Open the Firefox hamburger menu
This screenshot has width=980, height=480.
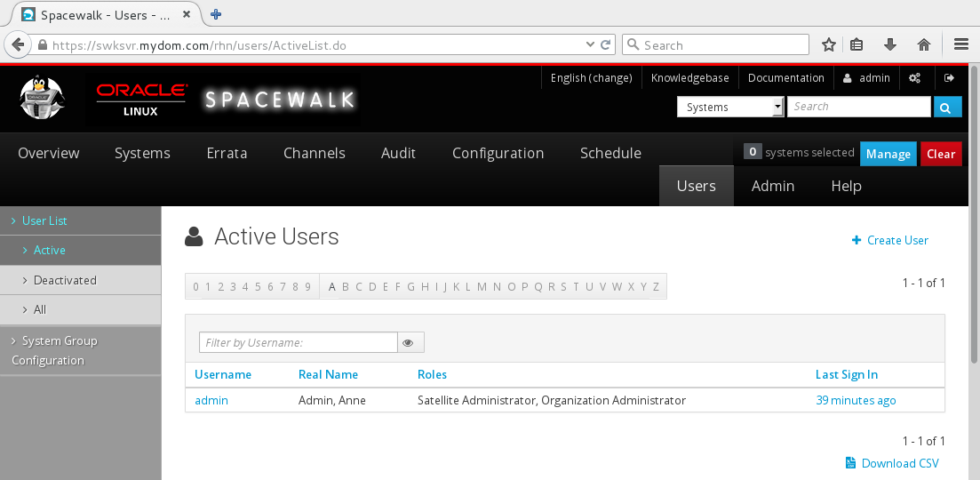point(961,45)
